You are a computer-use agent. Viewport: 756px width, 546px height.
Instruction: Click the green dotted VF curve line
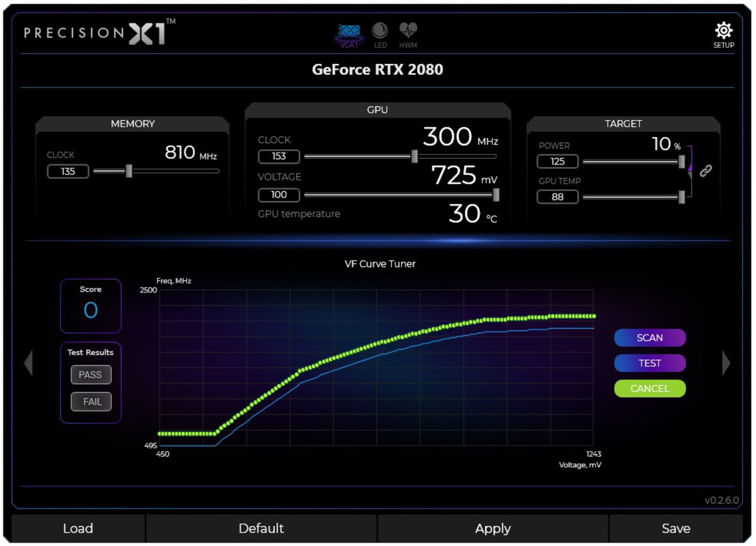coord(376,345)
